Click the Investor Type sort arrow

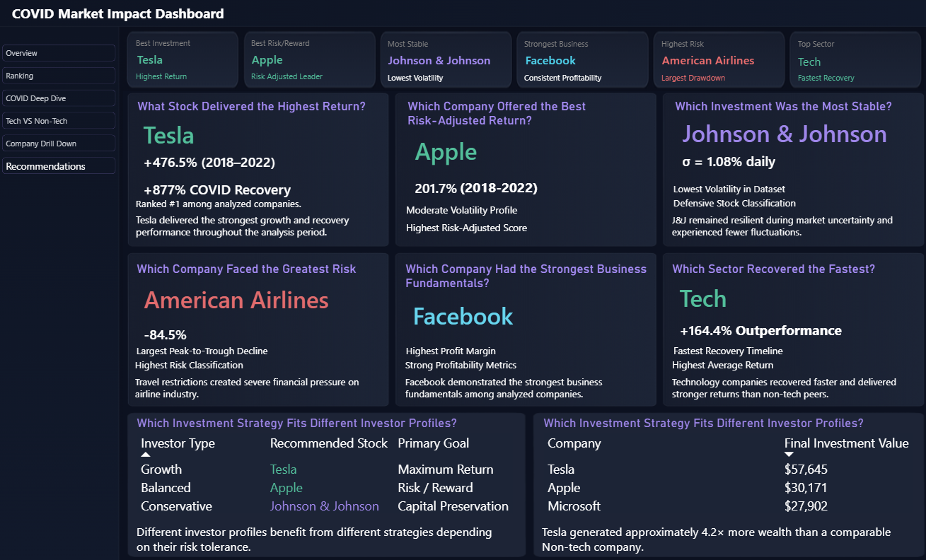point(146,455)
